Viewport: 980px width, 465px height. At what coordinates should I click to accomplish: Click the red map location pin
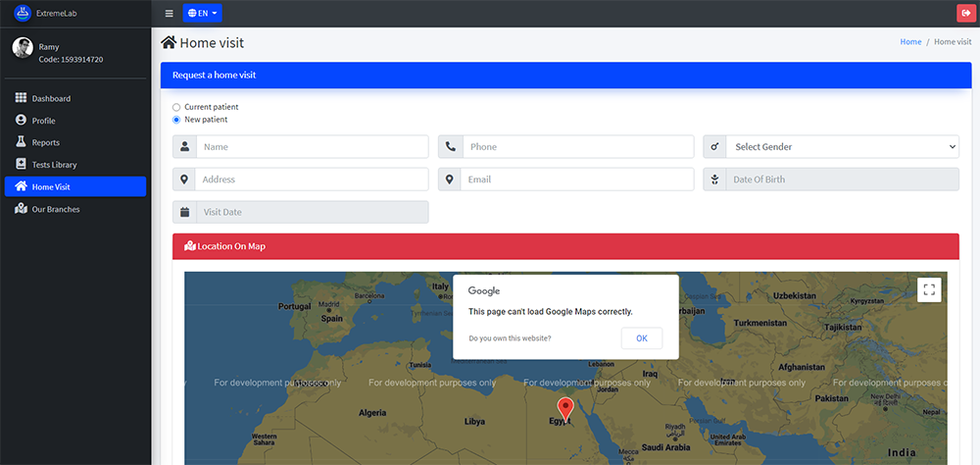point(564,409)
